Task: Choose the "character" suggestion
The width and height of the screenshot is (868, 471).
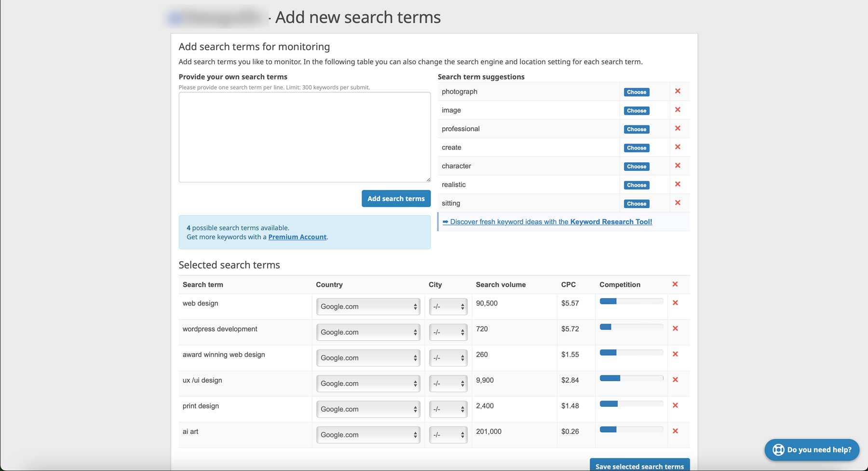Action: click(637, 166)
